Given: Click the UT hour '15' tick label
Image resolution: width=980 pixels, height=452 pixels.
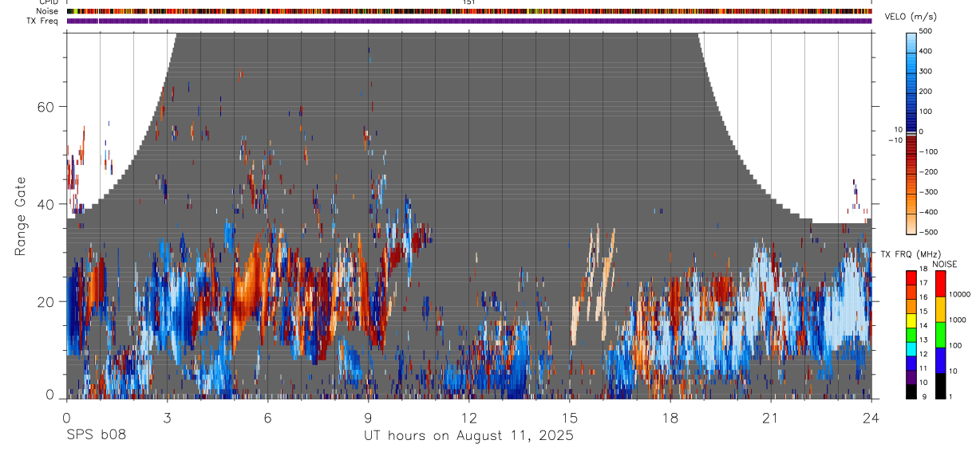Looking at the screenshot, I should coord(570,418).
